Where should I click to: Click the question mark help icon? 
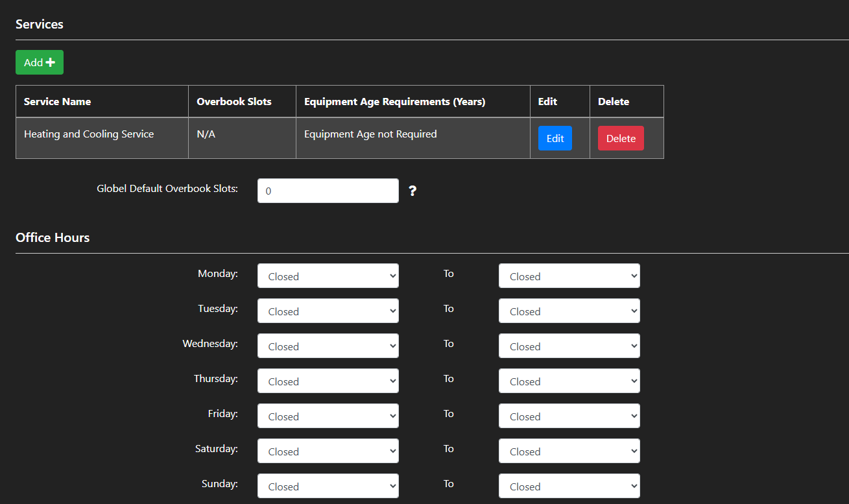click(x=412, y=191)
